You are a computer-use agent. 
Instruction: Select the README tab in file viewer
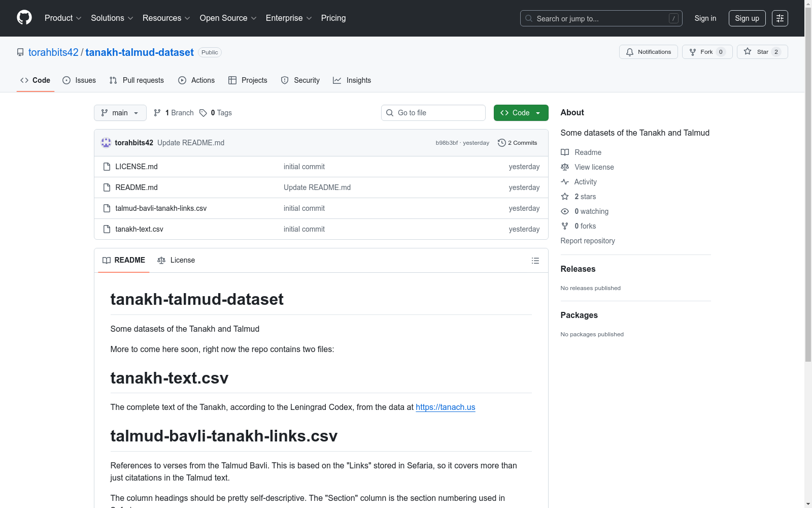point(124,260)
